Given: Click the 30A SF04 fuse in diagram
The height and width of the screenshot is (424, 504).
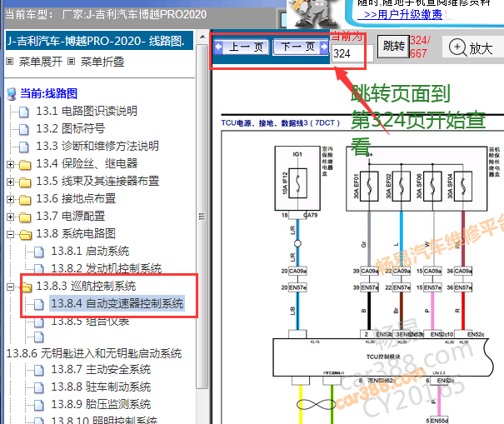Looking at the screenshot, I should tap(463, 186).
